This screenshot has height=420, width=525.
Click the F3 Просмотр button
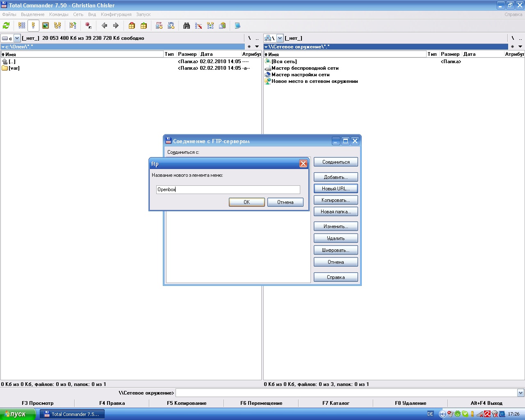[38, 403]
